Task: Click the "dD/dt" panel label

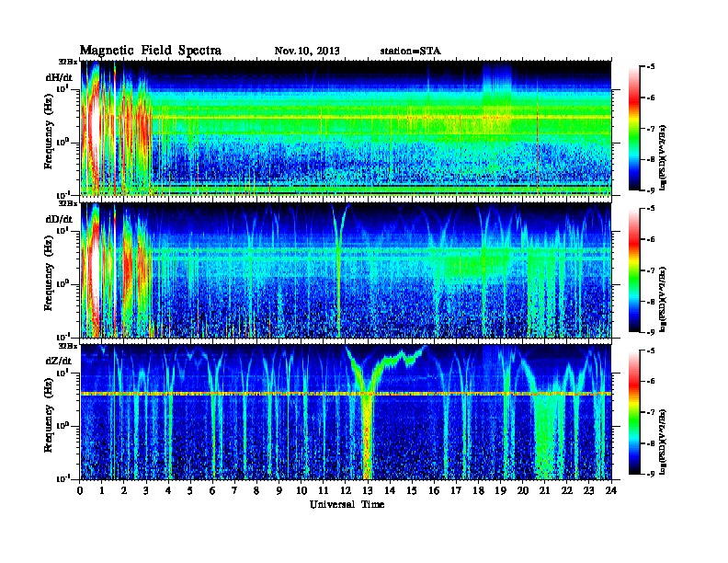Action: point(59,219)
